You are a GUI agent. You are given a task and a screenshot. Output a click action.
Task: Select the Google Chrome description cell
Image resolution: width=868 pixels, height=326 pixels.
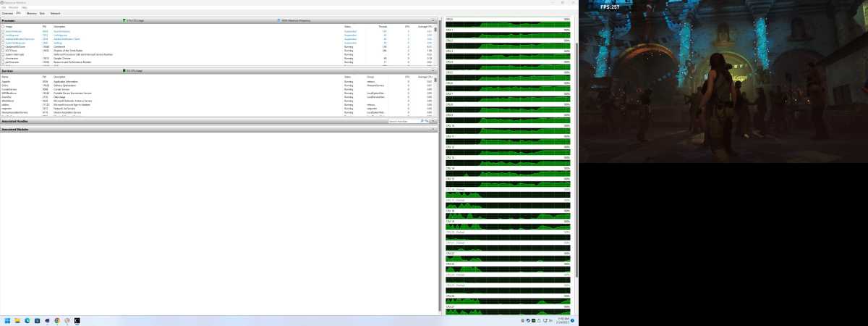pyautogui.click(x=62, y=59)
